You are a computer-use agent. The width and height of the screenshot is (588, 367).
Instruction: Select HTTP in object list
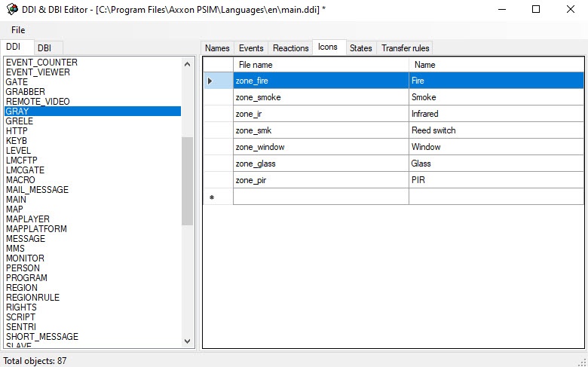tap(93, 131)
